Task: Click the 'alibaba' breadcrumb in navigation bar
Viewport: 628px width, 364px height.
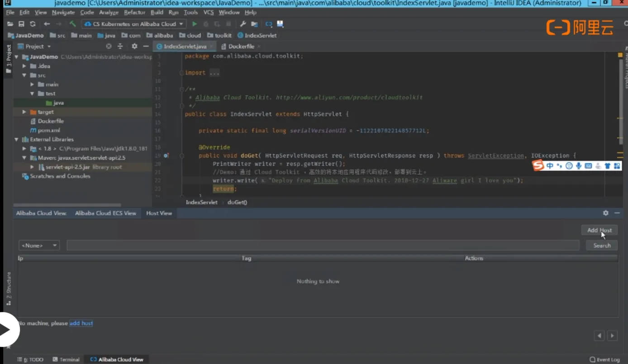Action: point(160,35)
